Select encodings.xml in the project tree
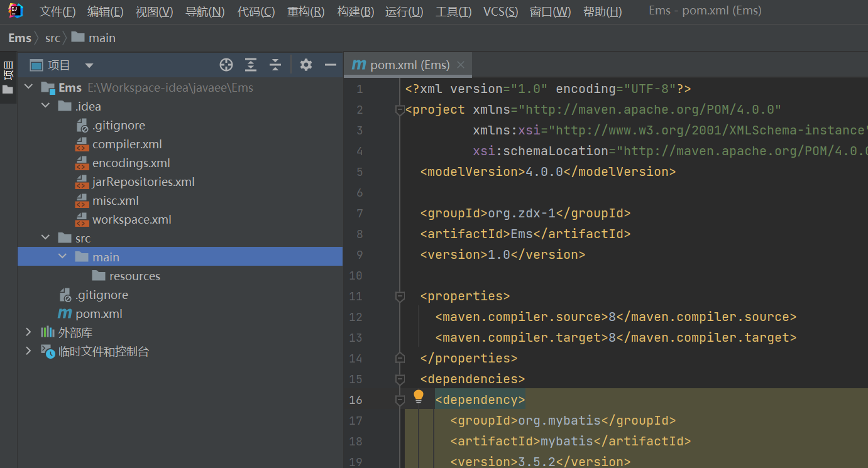Screen dimensions: 868x468 [131, 163]
